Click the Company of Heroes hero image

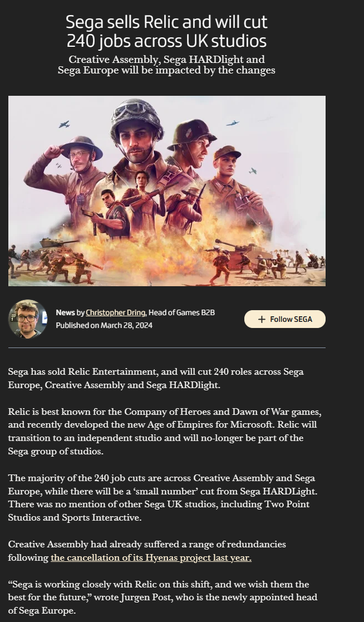click(x=167, y=191)
